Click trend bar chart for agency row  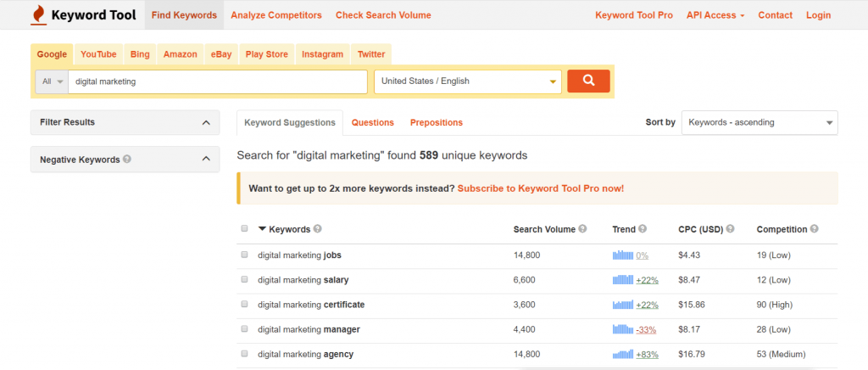coord(623,354)
